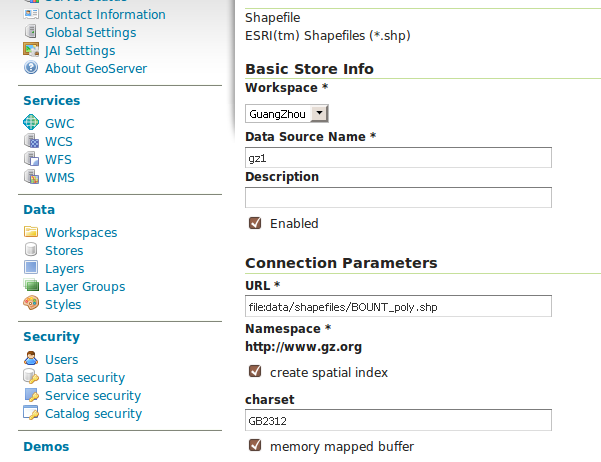Open Catalog security settings
Image resolution: width=601 pixels, height=462 pixels.
[93, 413]
